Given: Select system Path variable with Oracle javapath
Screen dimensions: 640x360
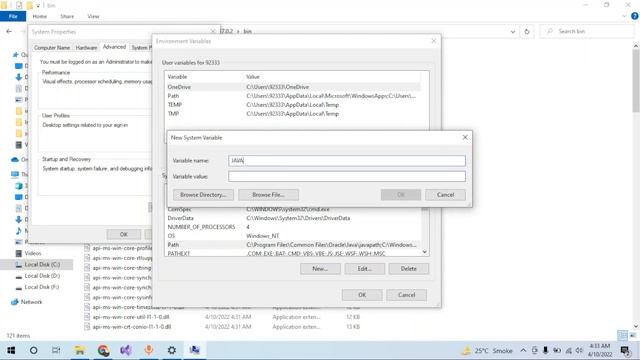Looking at the screenshot, I should (x=293, y=245).
